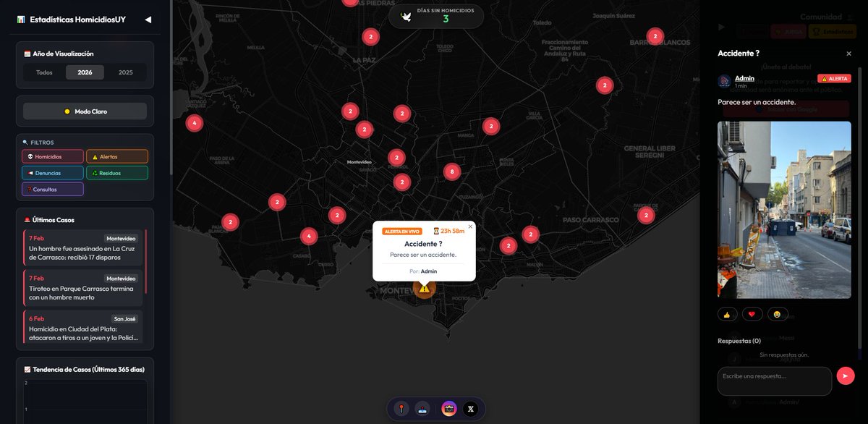Click the calendar icon beside Año de Visualización
Viewport: 868px width, 424px height.
coord(27,54)
